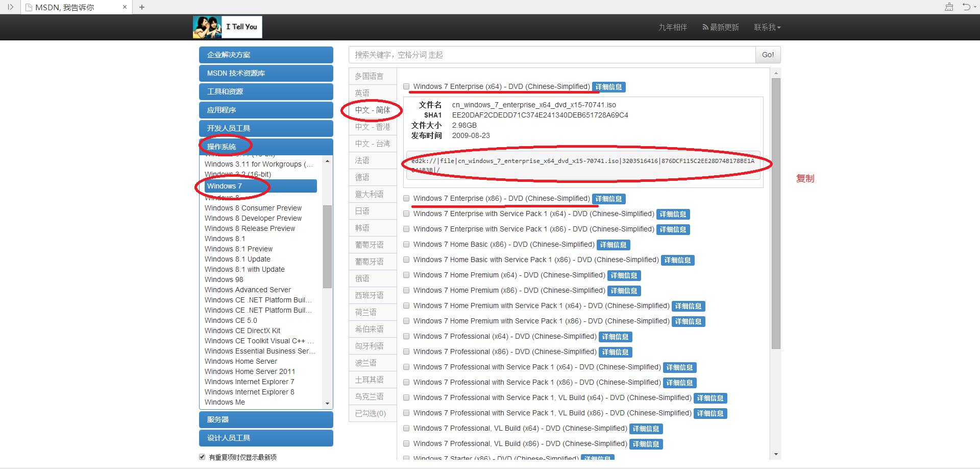Show 详细信息 for Windows 7 Enterprise (x86)
980x469 pixels.
608,199
